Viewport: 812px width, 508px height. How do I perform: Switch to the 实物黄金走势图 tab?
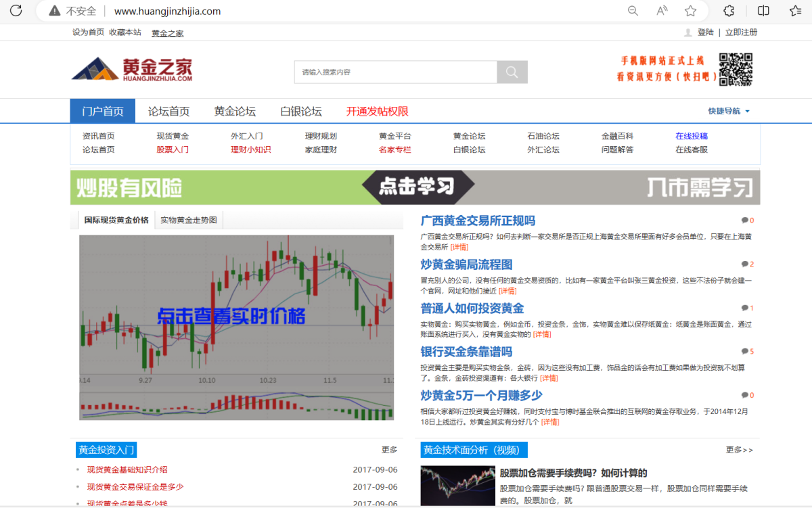tap(190, 220)
